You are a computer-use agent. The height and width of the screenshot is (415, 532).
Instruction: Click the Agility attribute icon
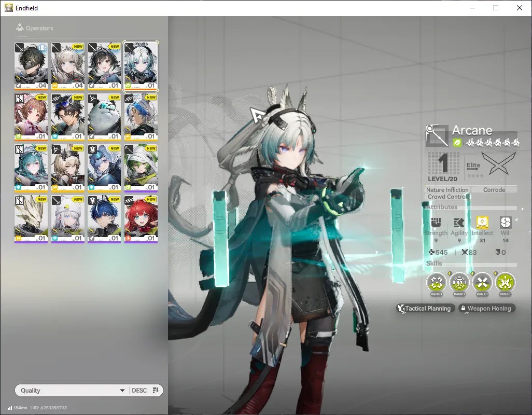coord(459,223)
